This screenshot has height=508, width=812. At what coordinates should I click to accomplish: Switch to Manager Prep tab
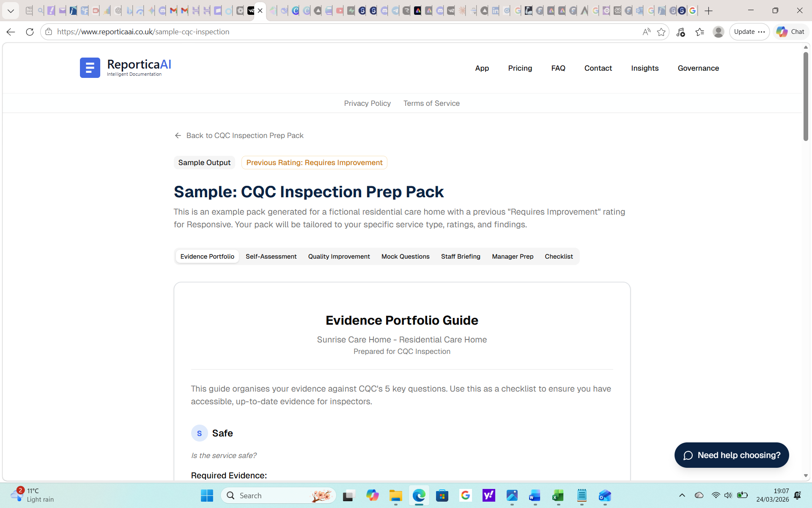513,257
